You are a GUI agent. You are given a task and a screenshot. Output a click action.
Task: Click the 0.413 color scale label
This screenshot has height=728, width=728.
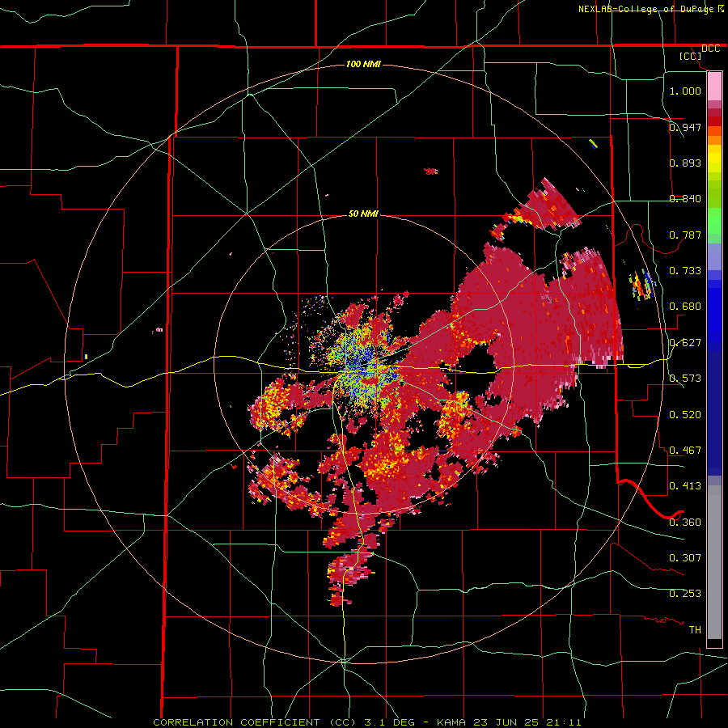click(x=685, y=485)
